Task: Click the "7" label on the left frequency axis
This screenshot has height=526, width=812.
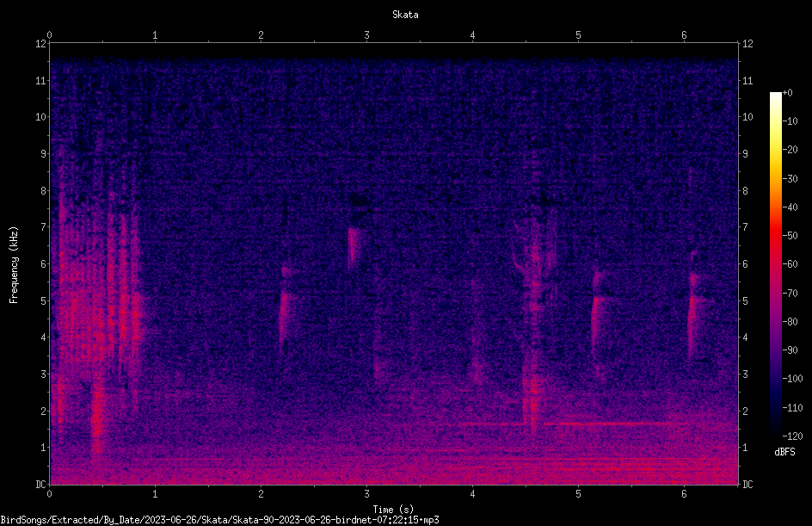Action: (x=43, y=227)
